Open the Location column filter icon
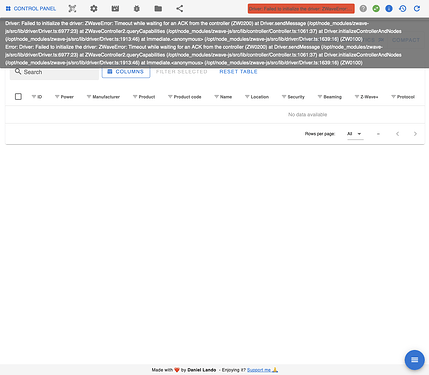429x375 pixels. tap(247, 97)
